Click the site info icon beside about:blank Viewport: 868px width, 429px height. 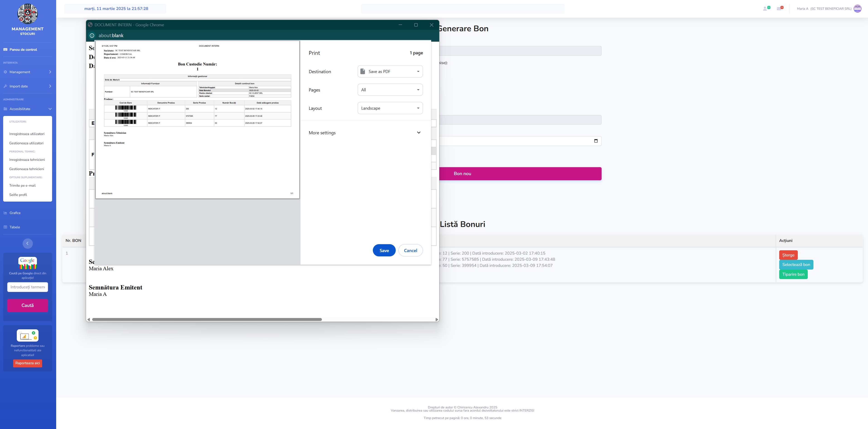tap(92, 35)
